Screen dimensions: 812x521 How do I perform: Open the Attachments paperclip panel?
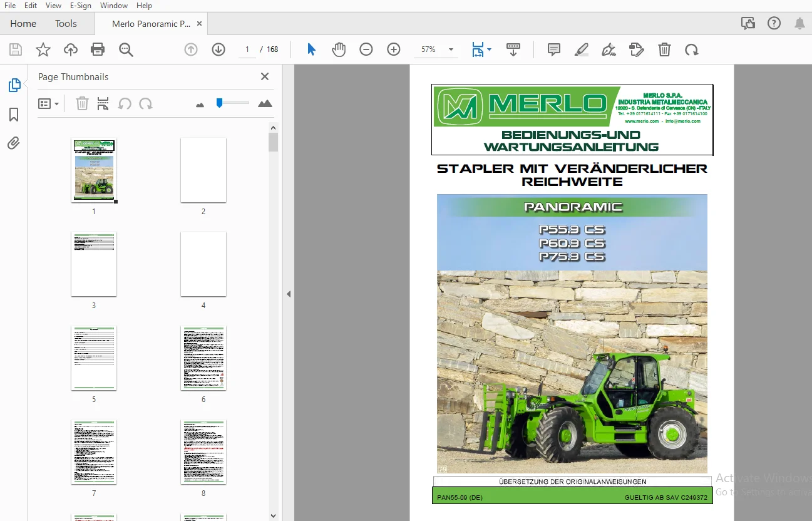coord(14,143)
